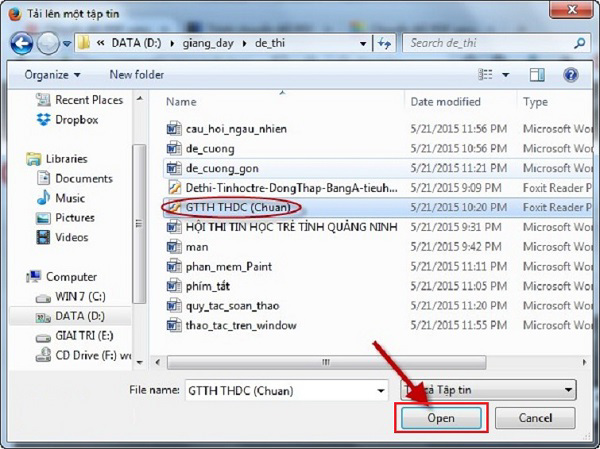
Task: Click the preview pane icon in toolbar
Action: coord(538,74)
